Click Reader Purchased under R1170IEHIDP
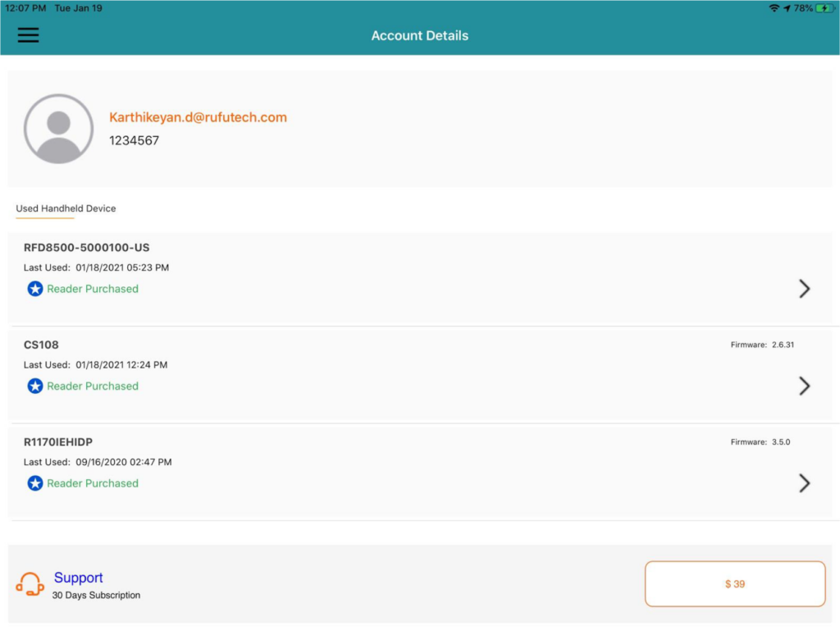840x631 pixels. [93, 483]
